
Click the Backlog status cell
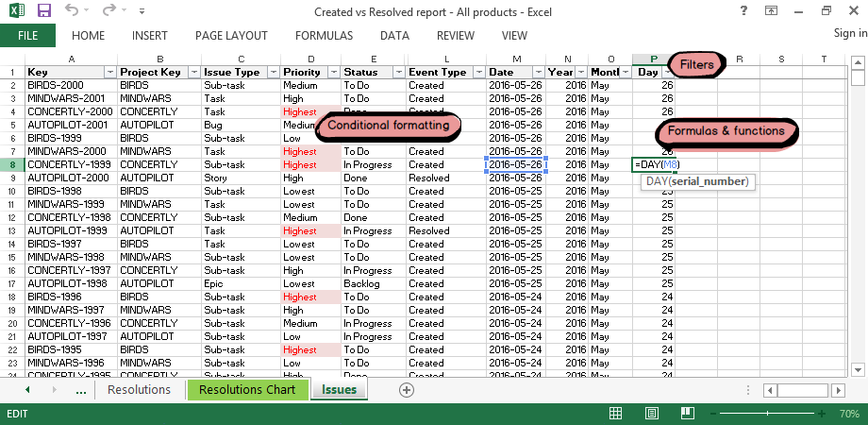pyautogui.click(x=374, y=283)
